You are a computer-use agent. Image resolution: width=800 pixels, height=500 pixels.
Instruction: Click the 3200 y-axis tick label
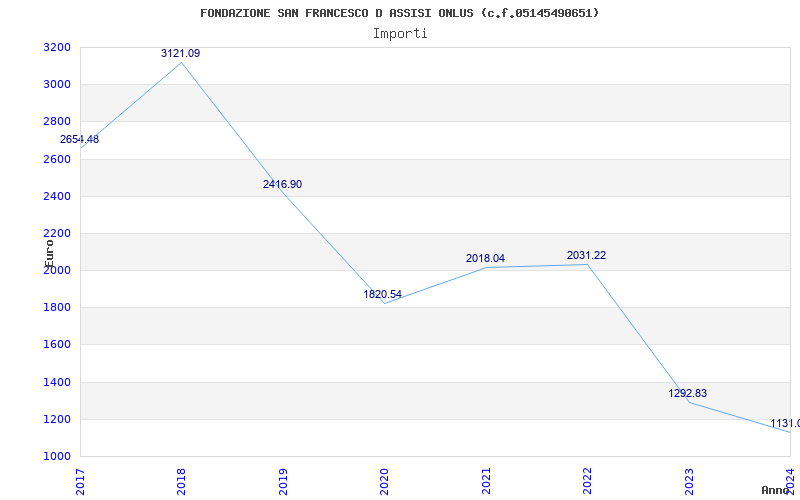57,47
